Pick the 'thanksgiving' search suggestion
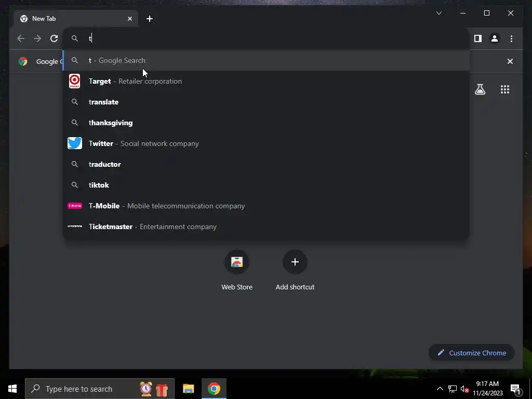532x399 pixels. 267,123
